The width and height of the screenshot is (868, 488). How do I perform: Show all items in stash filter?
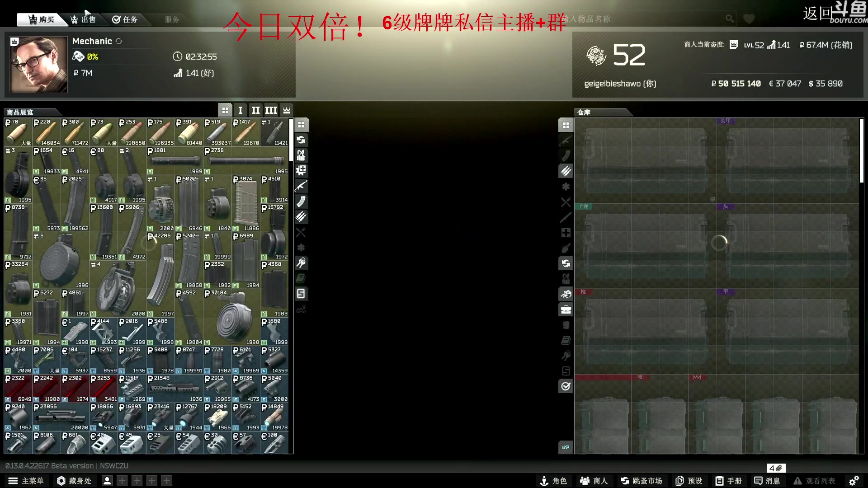(566, 125)
